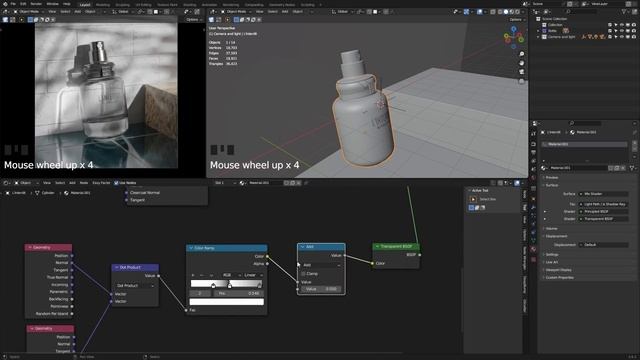Click Options button in left render viewport
The image size is (640, 360).
coord(193,20)
